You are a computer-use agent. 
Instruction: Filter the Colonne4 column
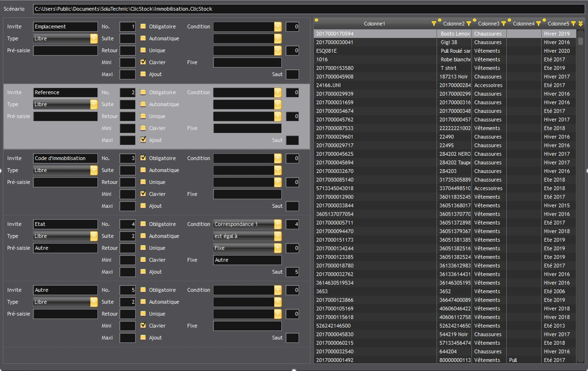click(538, 23)
